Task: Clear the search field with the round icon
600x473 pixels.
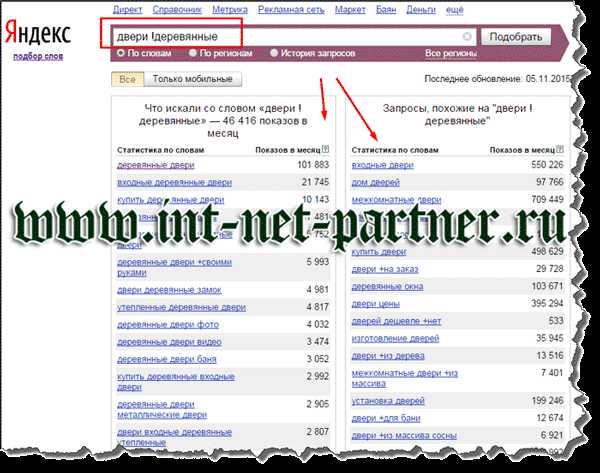Action: pyautogui.click(x=466, y=37)
